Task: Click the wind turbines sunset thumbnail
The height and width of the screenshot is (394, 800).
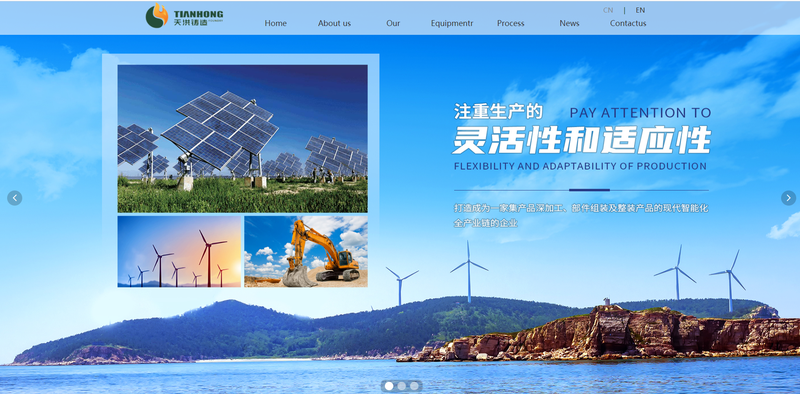Action: tap(179, 251)
